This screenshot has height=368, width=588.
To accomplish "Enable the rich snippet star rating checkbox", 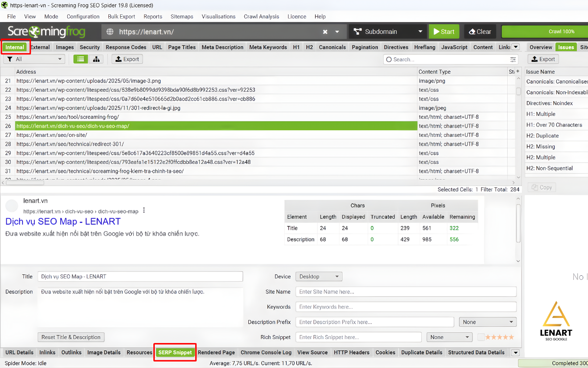I will [x=481, y=337].
